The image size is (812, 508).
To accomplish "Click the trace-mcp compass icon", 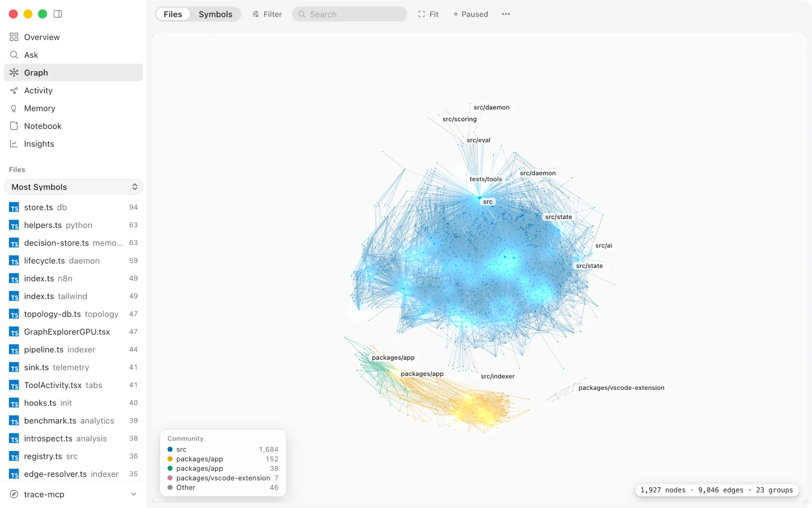I will pos(14,494).
